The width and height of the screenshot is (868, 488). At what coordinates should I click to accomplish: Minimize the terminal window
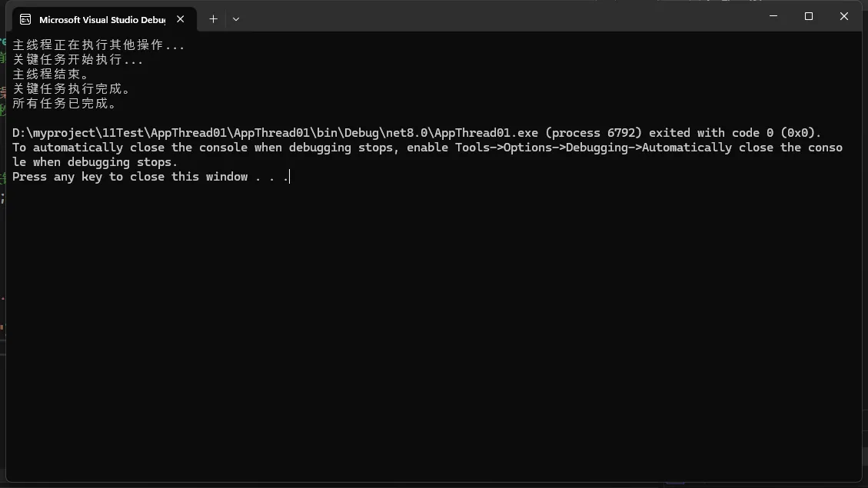[x=773, y=16]
